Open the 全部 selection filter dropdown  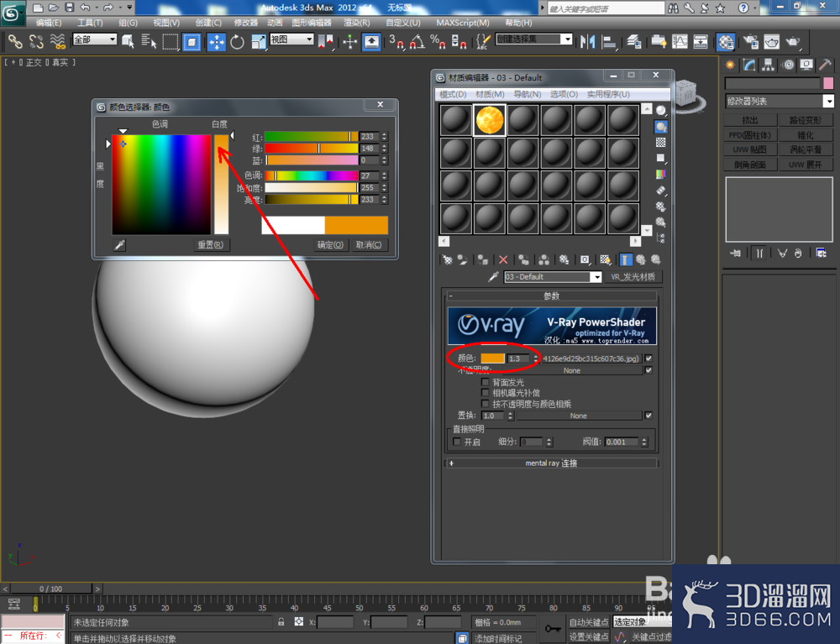pos(95,39)
